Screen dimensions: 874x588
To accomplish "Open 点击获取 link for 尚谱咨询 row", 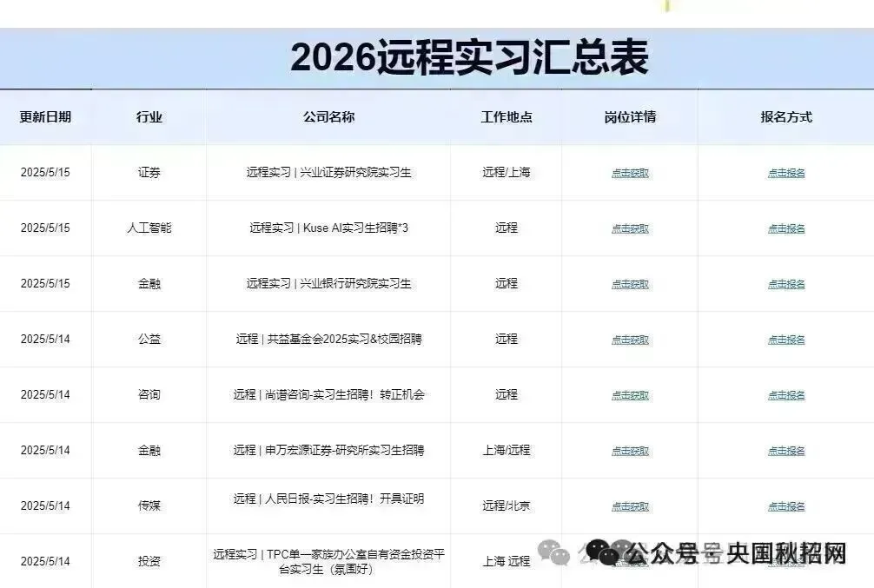I will coord(630,395).
